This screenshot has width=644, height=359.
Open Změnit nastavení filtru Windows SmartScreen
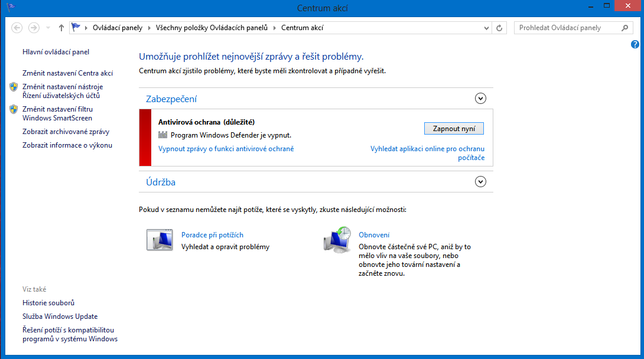tap(57, 113)
